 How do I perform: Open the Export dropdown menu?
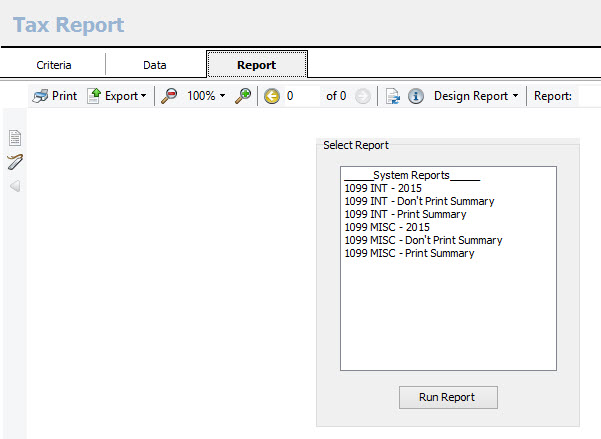[117, 96]
